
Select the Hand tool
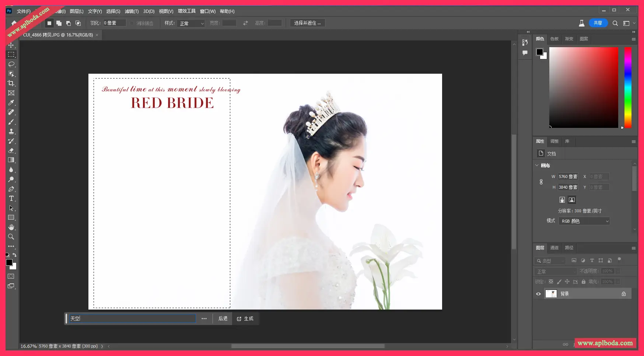point(11,227)
